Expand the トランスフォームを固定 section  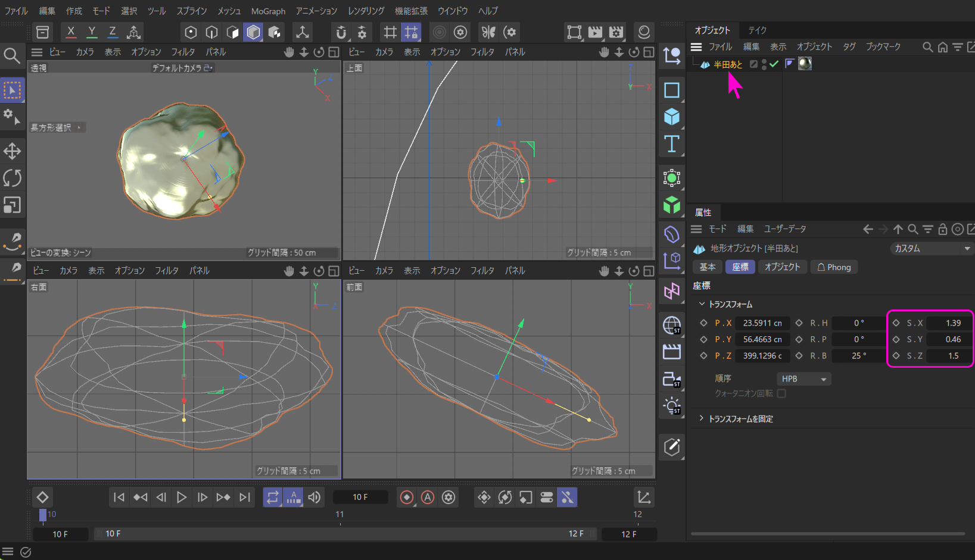[x=702, y=419]
